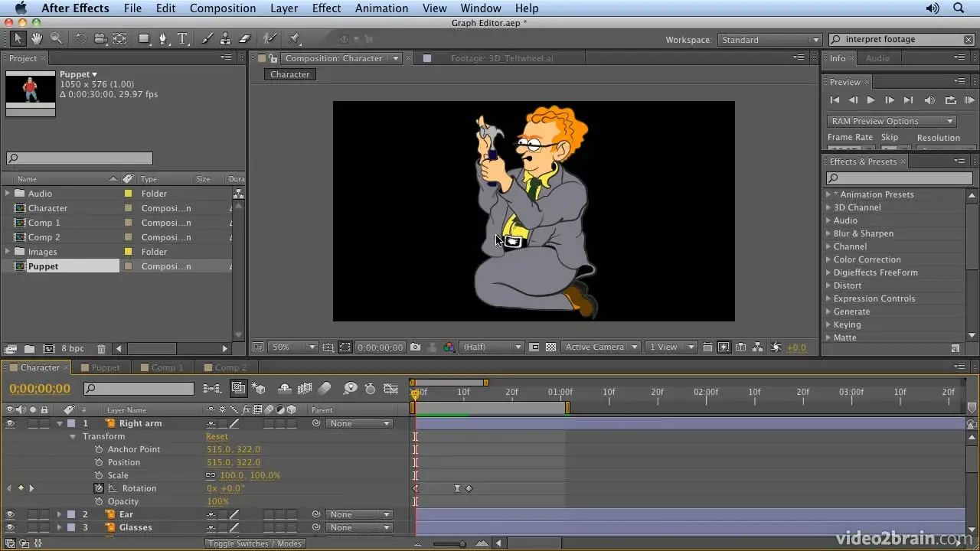Select the Clone Stamp tool
The height and width of the screenshot is (551, 980).
(226, 38)
